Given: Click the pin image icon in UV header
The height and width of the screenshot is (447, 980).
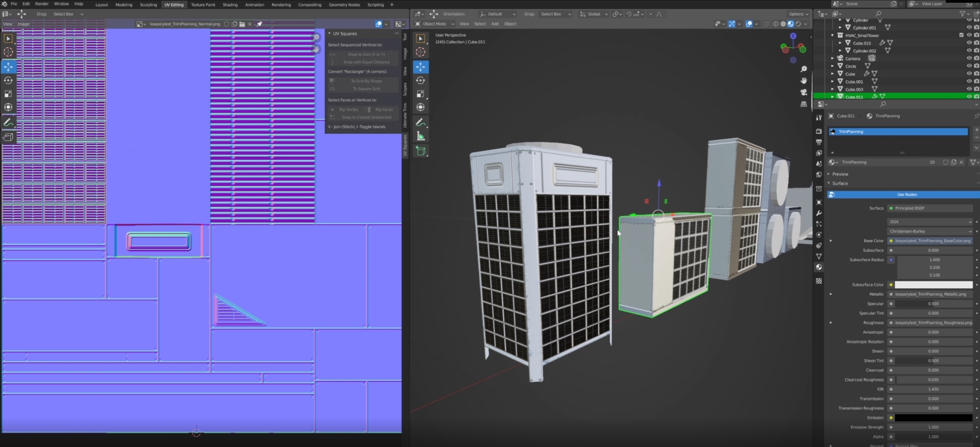Looking at the screenshot, I should (x=259, y=24).
